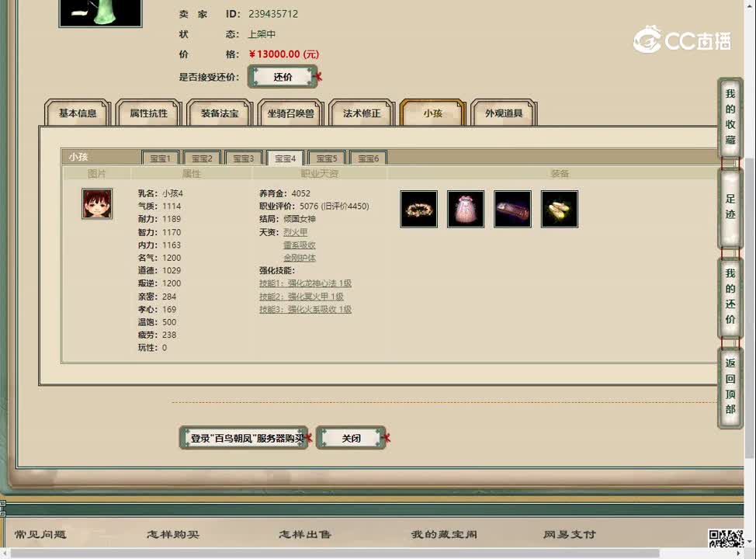Click 登录"百鸟朝凤"服务器购买 button
The image size is (756, 559).
[244, 438]
